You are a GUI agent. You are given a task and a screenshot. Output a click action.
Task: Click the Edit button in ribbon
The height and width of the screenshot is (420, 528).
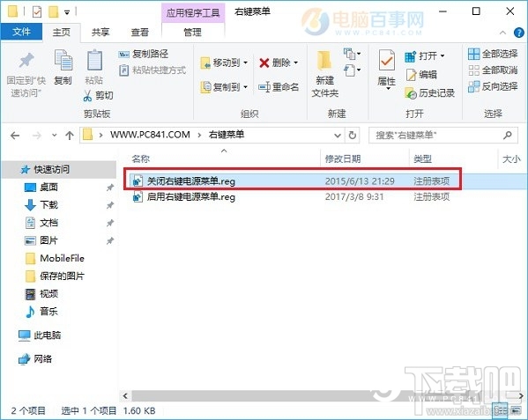(x=421, y=74)
